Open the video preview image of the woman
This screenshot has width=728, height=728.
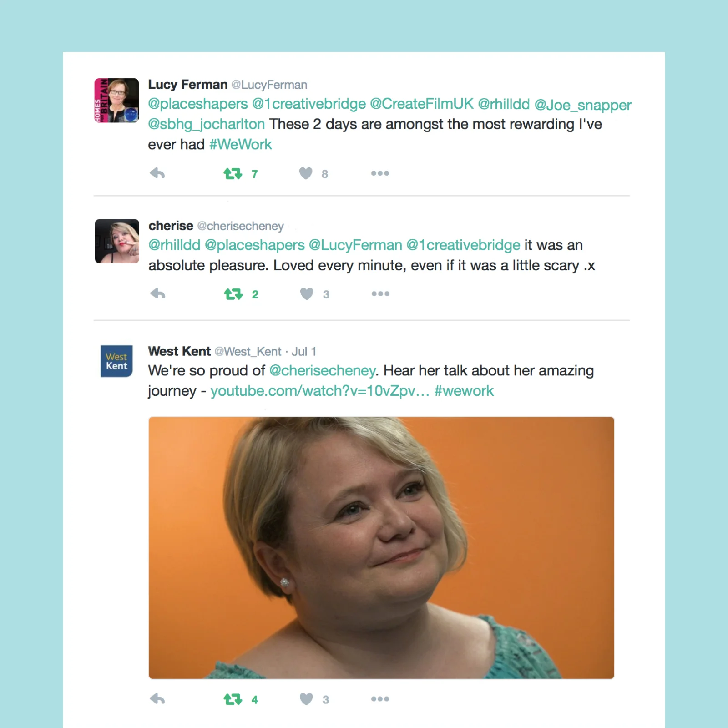coord(381,548)
